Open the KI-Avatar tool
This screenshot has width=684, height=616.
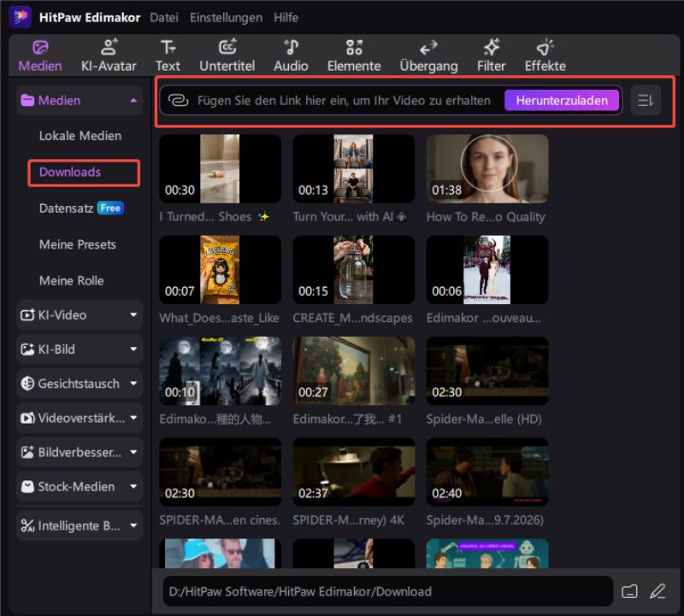coord(109,56)
